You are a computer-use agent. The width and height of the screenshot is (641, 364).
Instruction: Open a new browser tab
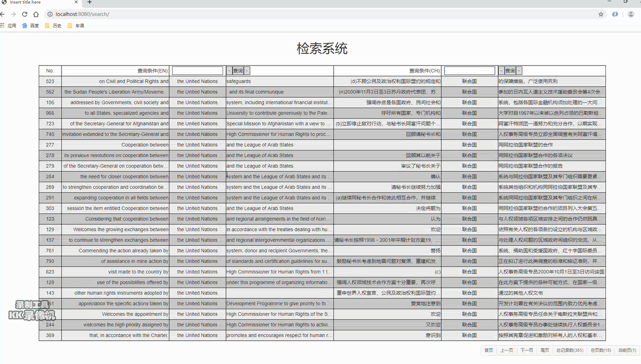click(x=90, y=2)
